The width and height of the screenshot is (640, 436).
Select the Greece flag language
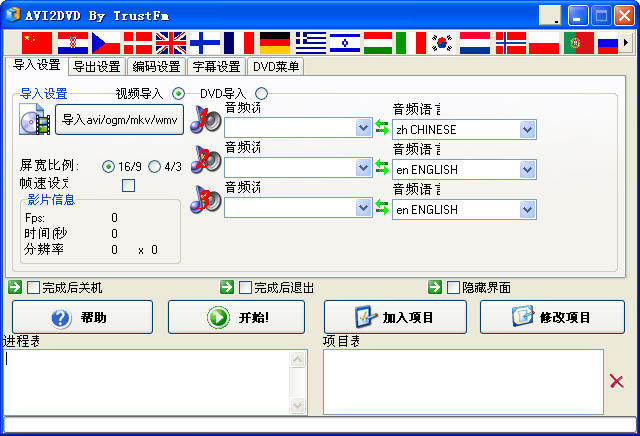311,43
